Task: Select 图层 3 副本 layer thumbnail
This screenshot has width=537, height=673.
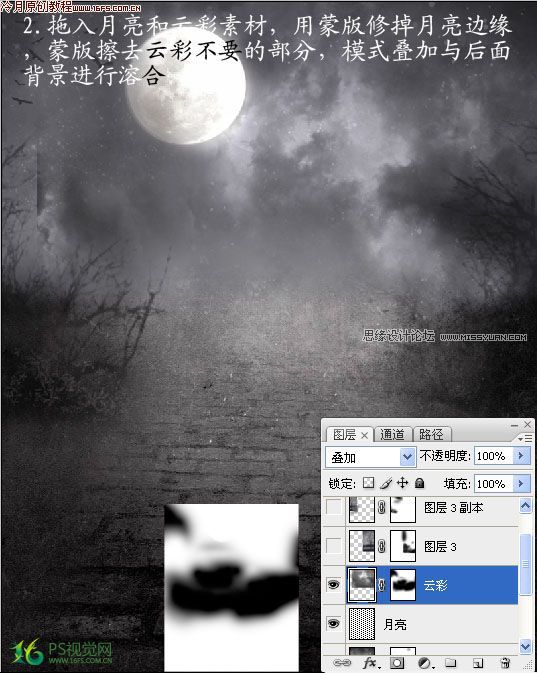Action: pos(361,509)
